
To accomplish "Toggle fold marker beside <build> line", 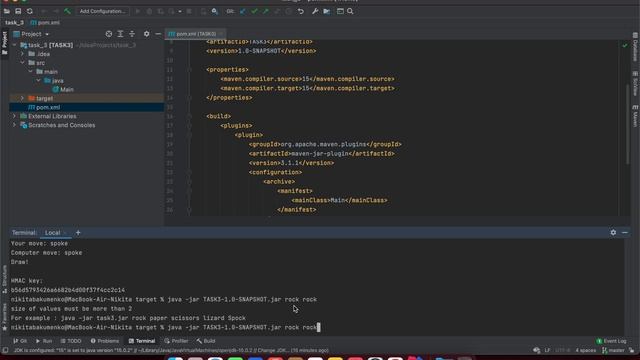I will coord(189,116).
